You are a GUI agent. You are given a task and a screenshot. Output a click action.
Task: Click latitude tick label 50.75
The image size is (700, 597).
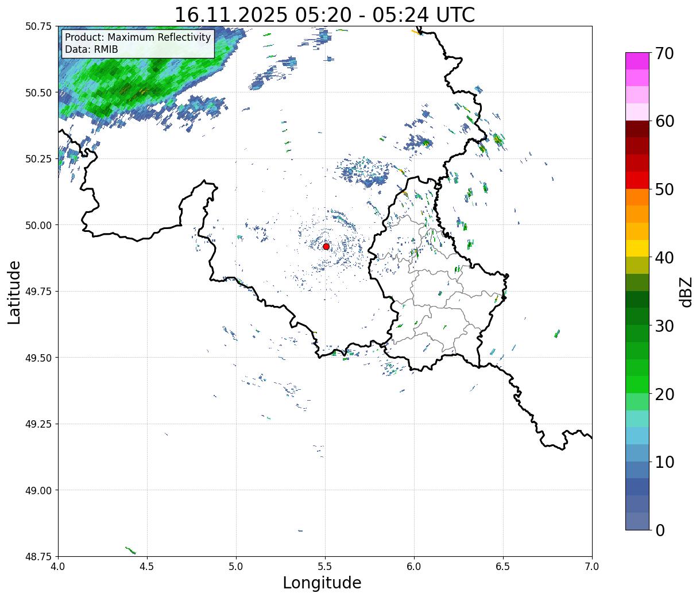pyautogui.click(x=38, y=26)
